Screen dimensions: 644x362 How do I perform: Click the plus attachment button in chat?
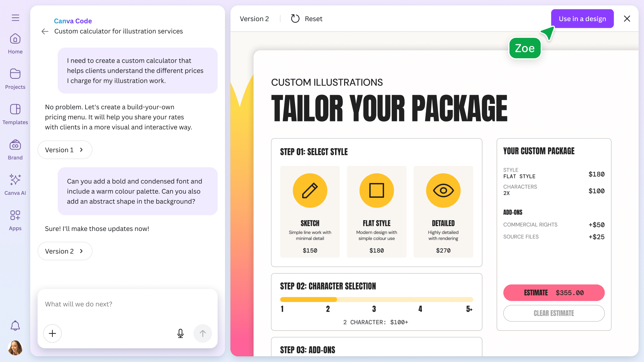click(52, 334)
